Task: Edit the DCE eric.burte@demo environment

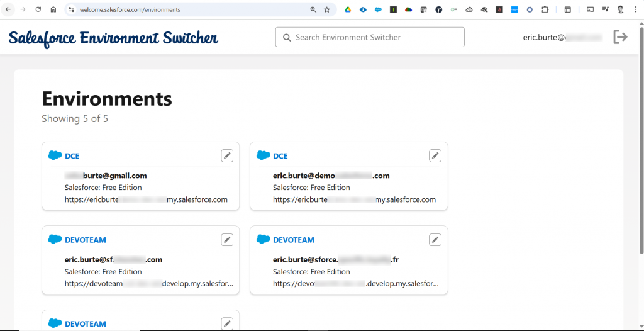Action: coord(435,156)
